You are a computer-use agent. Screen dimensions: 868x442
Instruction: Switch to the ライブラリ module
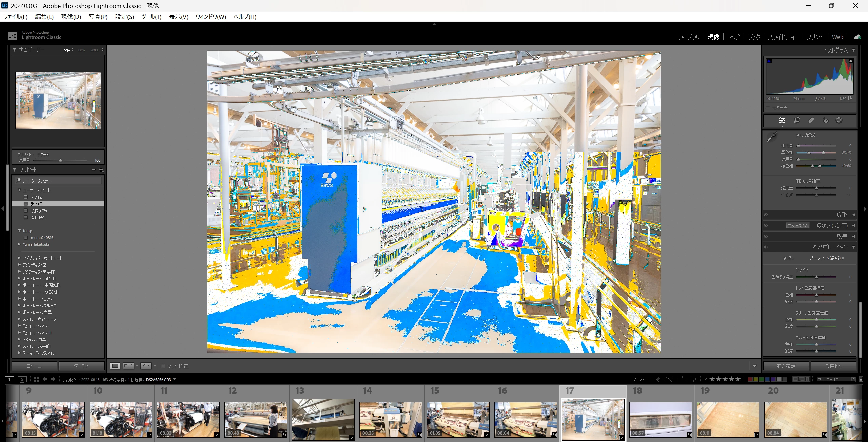689,37
